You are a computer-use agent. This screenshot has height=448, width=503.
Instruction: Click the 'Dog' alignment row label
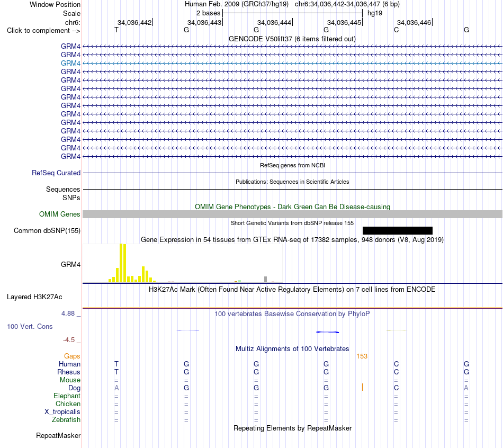coord(74,388)
